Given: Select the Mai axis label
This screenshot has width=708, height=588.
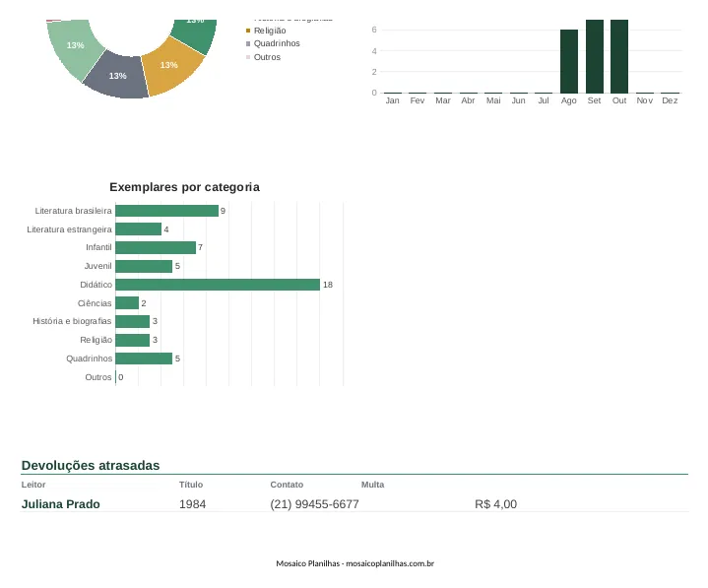Looking at the screenshot, I should point(493,100).
